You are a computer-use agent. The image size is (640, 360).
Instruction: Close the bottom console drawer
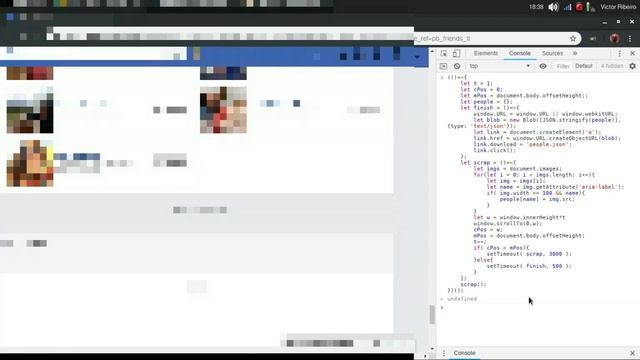632,353
